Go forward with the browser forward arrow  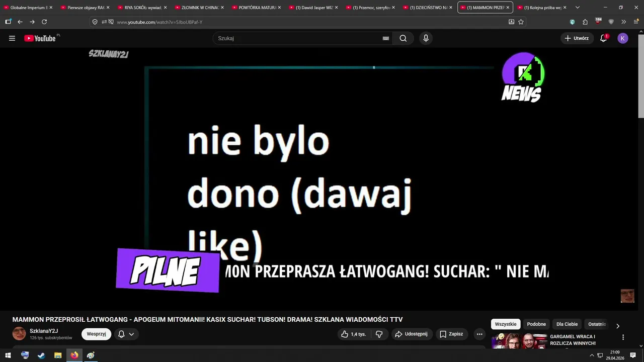32,22
